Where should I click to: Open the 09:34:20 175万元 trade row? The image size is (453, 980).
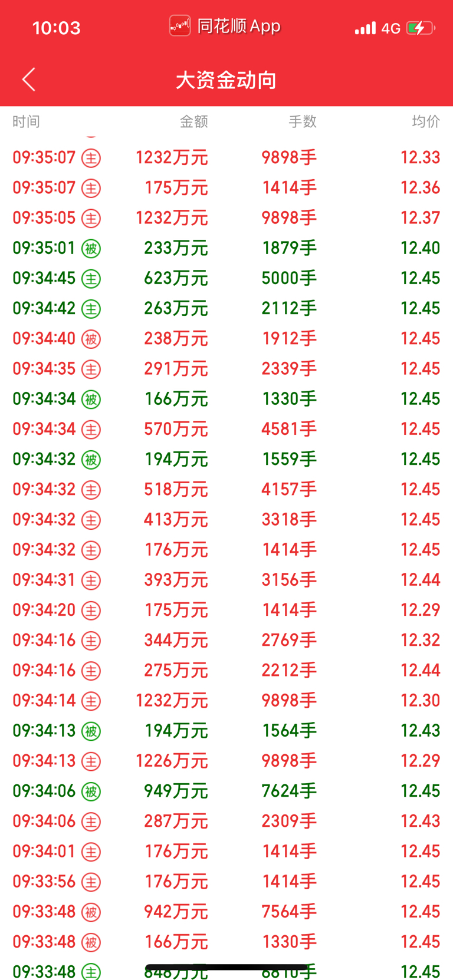tap(226, 610)
